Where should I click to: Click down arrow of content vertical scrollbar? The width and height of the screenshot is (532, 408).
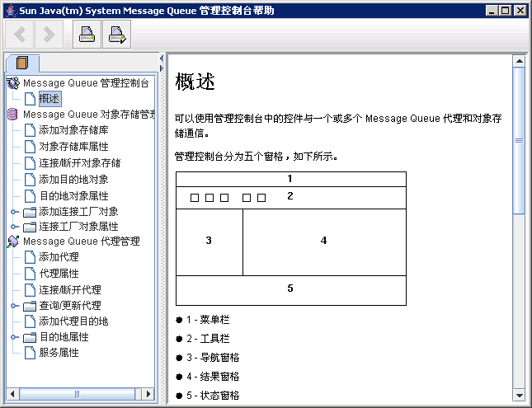point(519,395)
